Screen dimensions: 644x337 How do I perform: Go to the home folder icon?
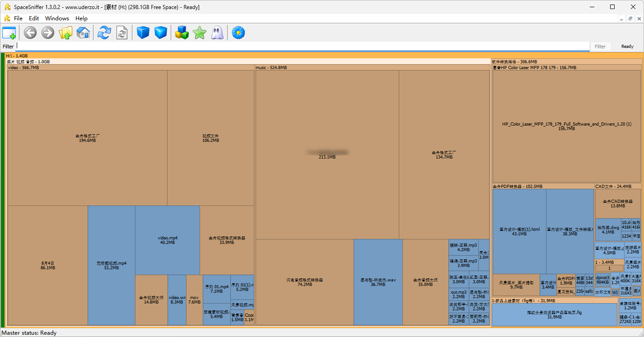pos(83,33)
